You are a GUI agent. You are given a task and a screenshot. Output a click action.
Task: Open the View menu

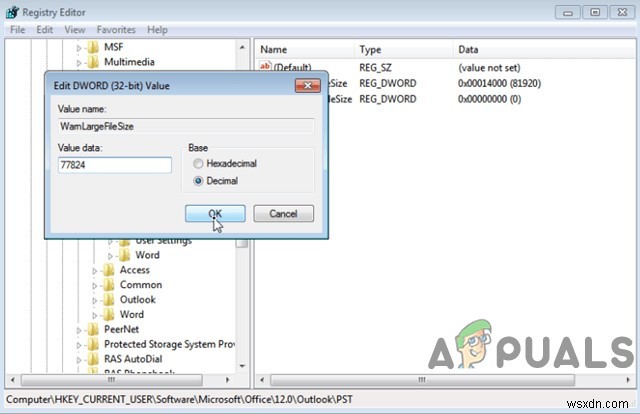(x=75, y=30)
